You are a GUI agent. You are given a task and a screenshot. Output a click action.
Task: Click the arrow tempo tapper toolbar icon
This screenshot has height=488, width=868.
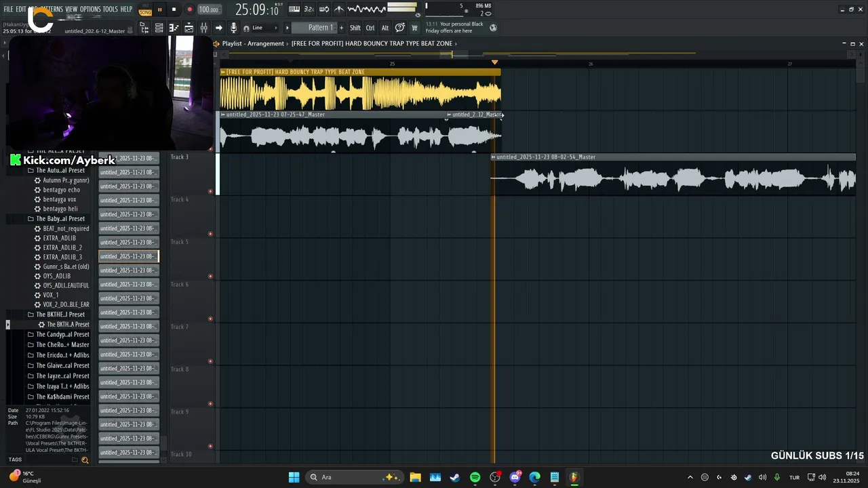coord(218,28)
